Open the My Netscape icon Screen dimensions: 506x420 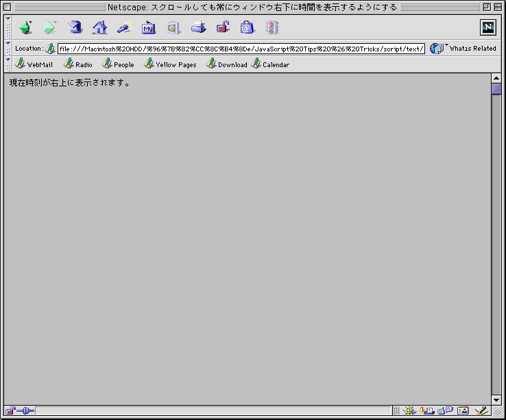coord(149,27)
